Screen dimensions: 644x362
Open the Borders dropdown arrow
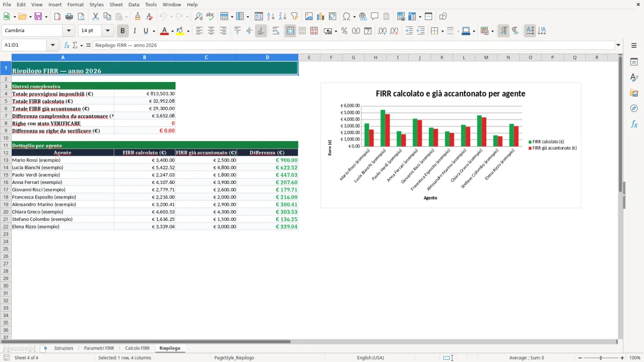coord(442,31)
